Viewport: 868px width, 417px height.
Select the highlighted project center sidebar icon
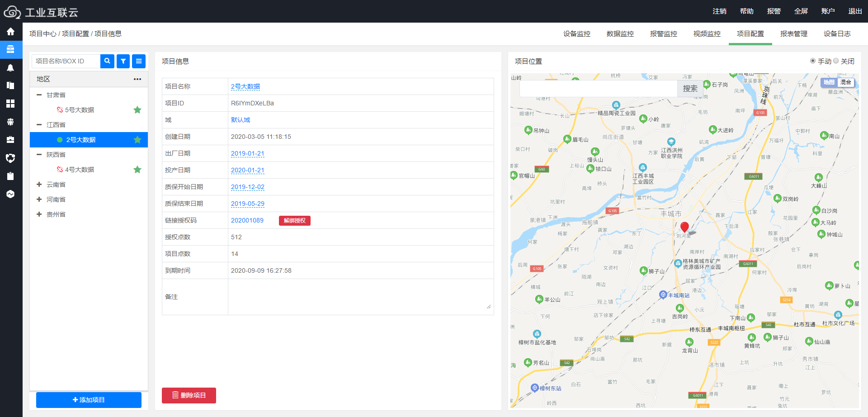(x=10, y=49)
